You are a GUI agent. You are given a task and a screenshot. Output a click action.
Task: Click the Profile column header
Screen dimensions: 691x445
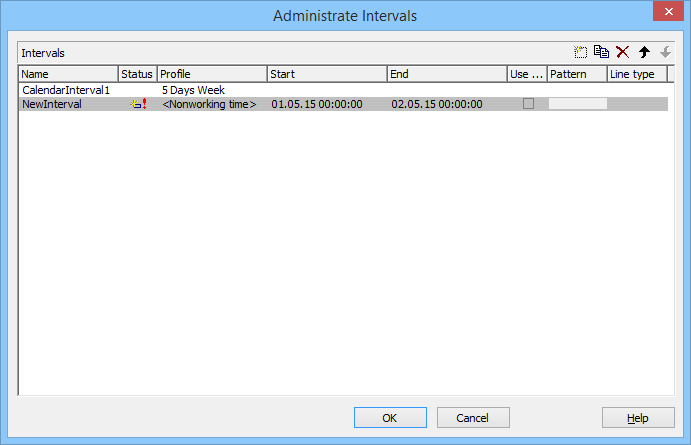click(212, 74)
